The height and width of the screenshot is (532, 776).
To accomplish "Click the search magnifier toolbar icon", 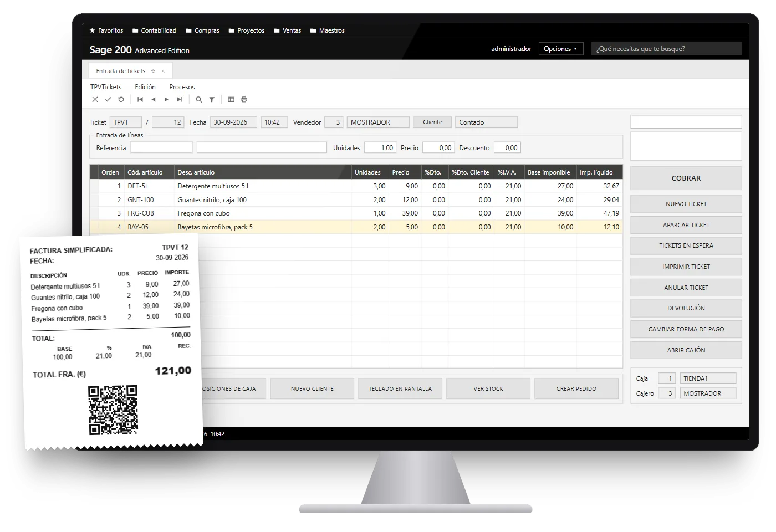I will [x=198, y=100].
